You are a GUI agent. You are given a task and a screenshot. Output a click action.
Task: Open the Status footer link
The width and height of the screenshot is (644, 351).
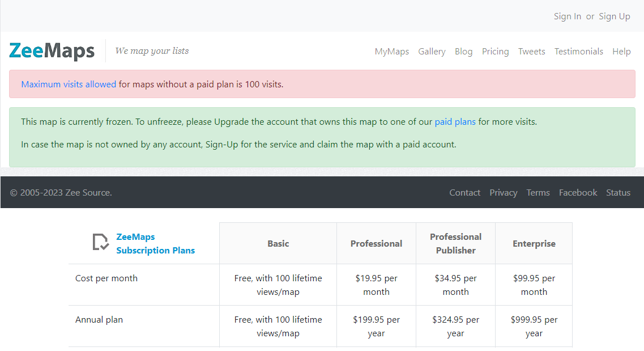tap(618, 192)
